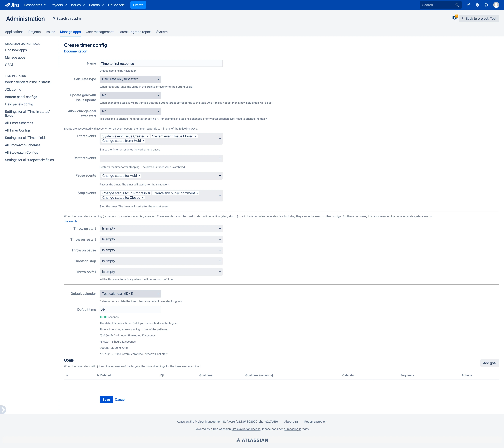Screen dimensions: 504x448
Task: Click the Jira logo in header
Action: (12, 5)
